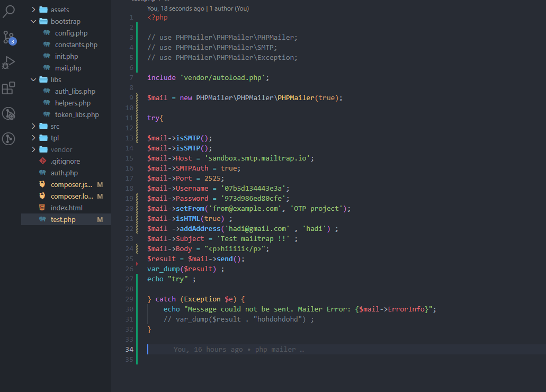Select the bootstrap folder name

[66, 22]
